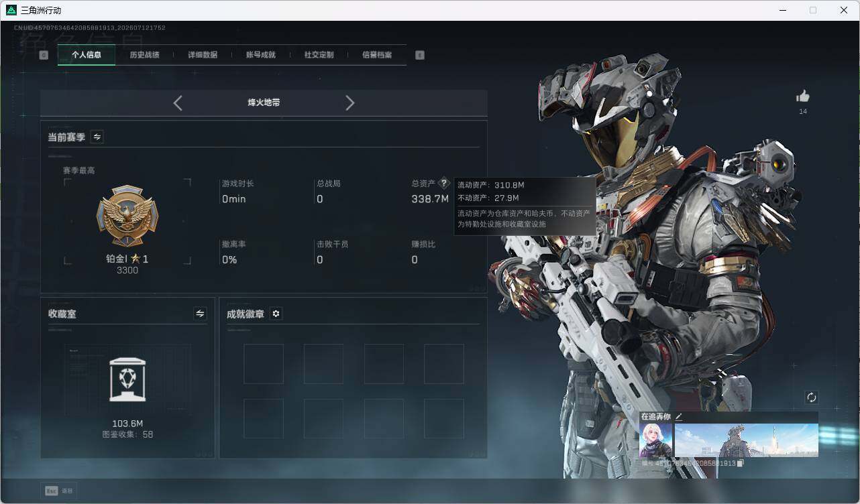Click the player card banner image
This screenshot has width=860, height=504.
[x=747, y=440]
